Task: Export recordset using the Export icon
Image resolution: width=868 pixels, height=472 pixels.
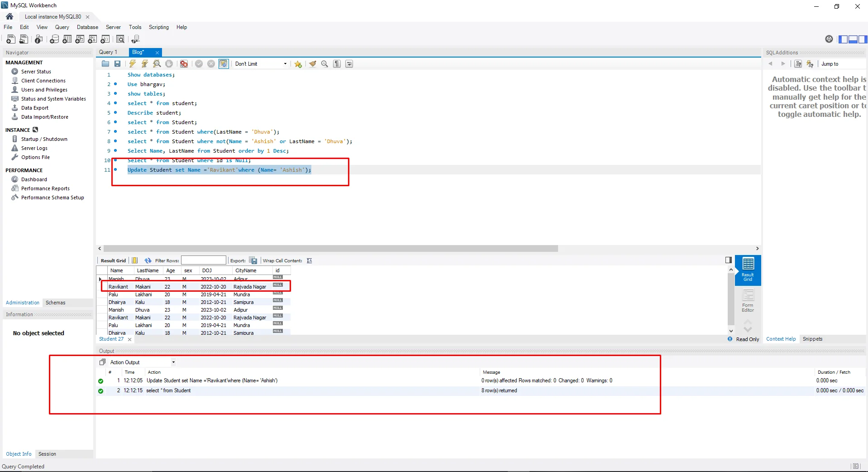Action: tap(253, 260)
